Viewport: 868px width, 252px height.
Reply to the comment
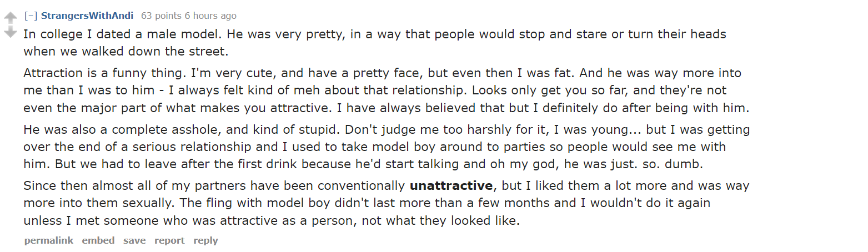coord(205,240)
